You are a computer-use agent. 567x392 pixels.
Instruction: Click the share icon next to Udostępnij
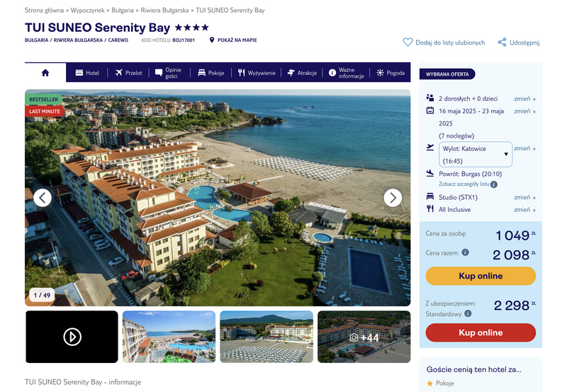point(502,43)
